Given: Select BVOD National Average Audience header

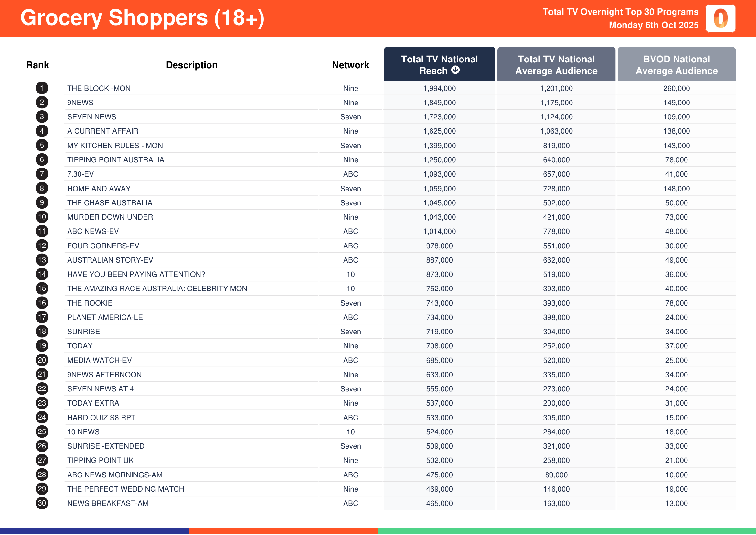Looking at the screenshot, I should (676, 65).
